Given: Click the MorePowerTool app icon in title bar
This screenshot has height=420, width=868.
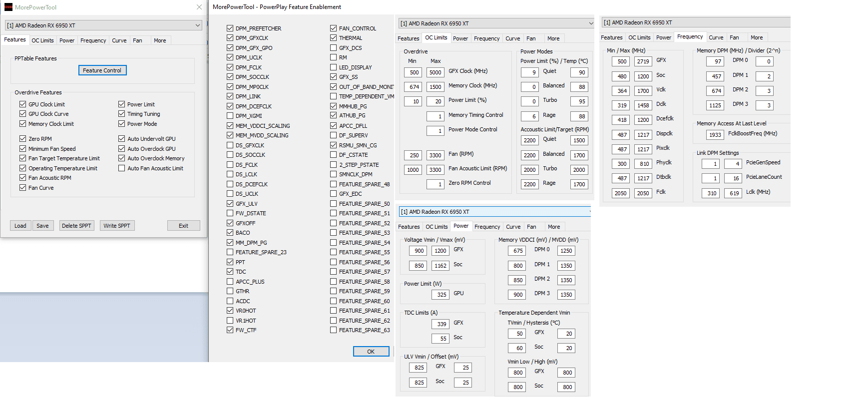Looking at the screenshot, I should pyautogui.click(x=8, y=7).
